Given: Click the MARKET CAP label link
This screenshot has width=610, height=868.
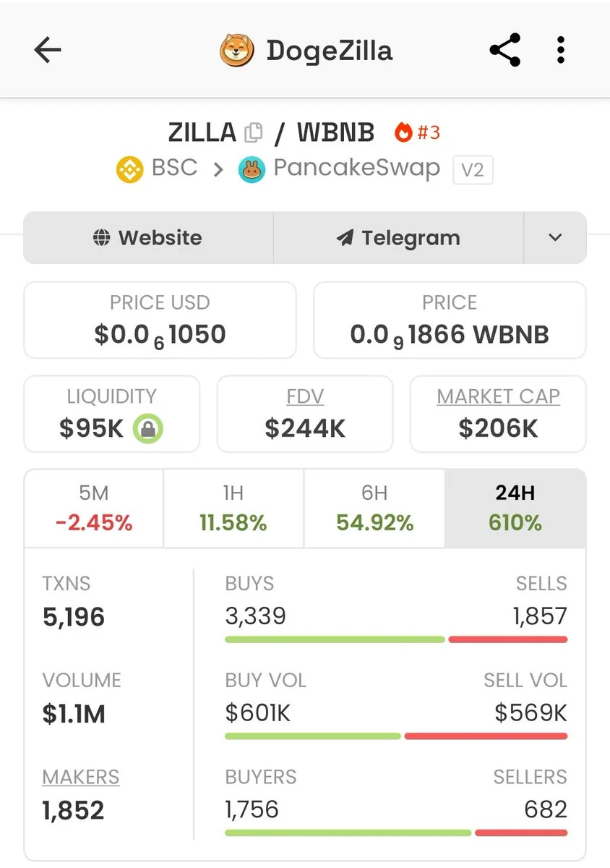Looking at the screenshot, I should tap(499, 396).
